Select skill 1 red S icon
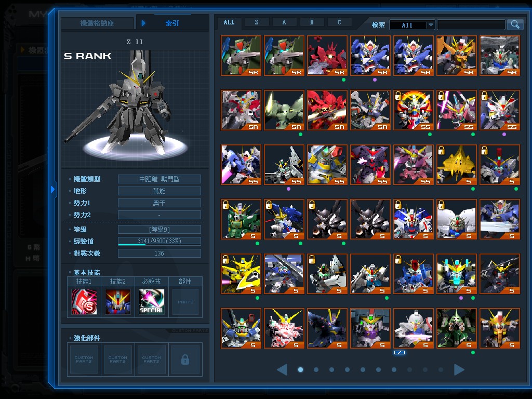 (84, 302)
